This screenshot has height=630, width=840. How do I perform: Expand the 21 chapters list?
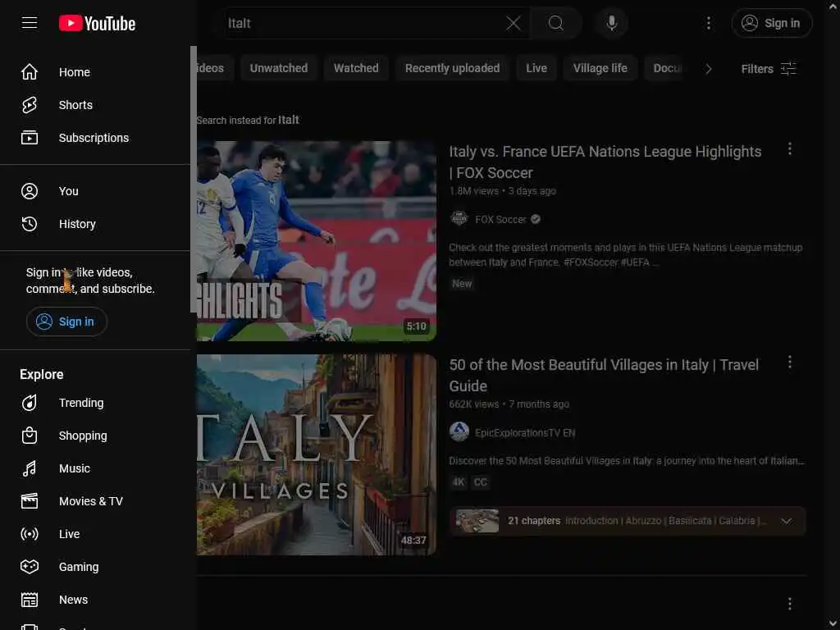pos(786,521)
